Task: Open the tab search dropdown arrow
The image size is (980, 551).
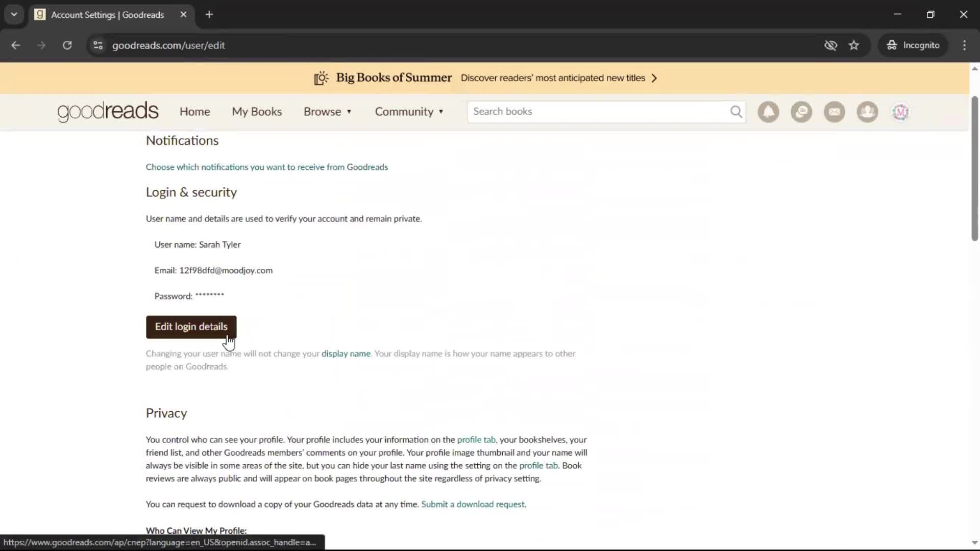Action: (14, 15)
